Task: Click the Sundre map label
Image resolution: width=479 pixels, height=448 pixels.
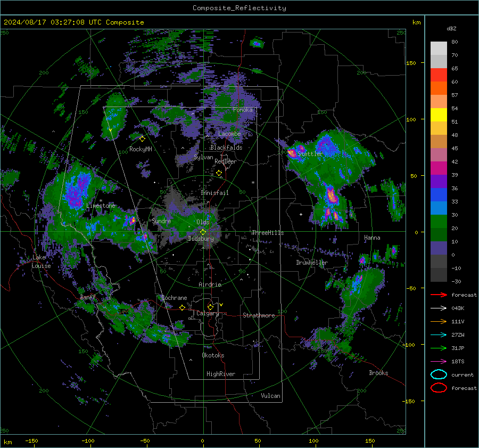Action: pos(161,221)
